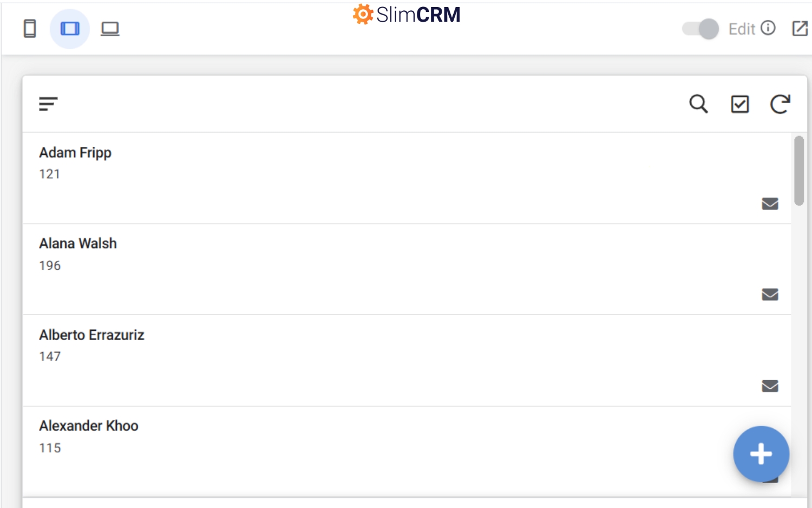Switch to phone preview layout
The image size is (812, 508).
[30, 29]
